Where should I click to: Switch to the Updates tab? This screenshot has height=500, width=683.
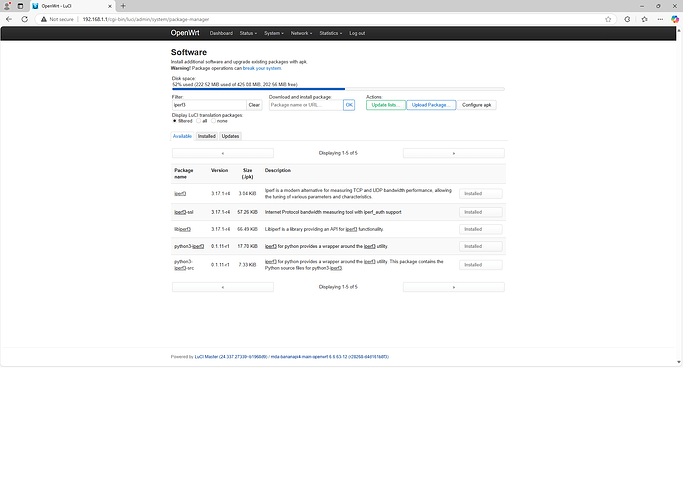pyautogui.click(x=230, y=136)
